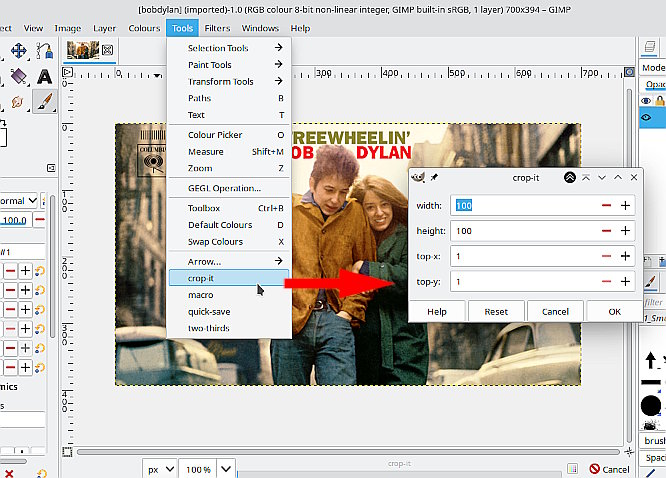
Task: Select the Paintbrush tool in toolbox
Action: pyautogui.click(x=45, y=101)
